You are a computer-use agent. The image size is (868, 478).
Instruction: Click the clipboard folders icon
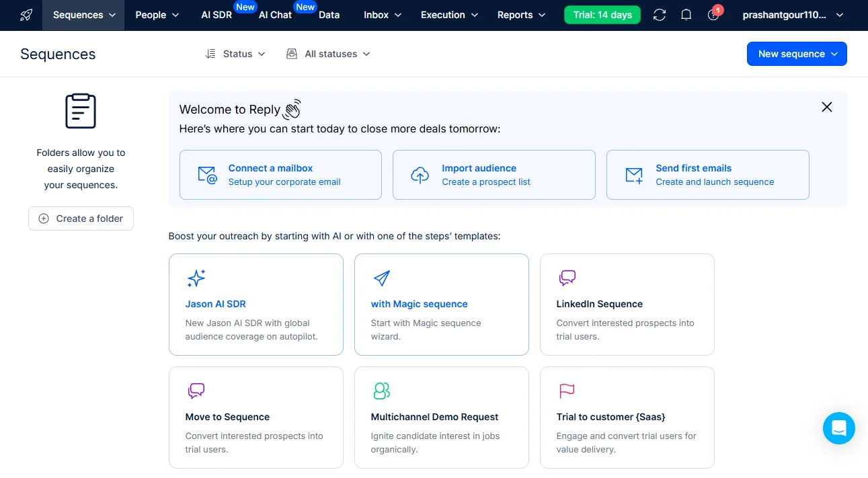pyautogui.click(x=81, y=111)
